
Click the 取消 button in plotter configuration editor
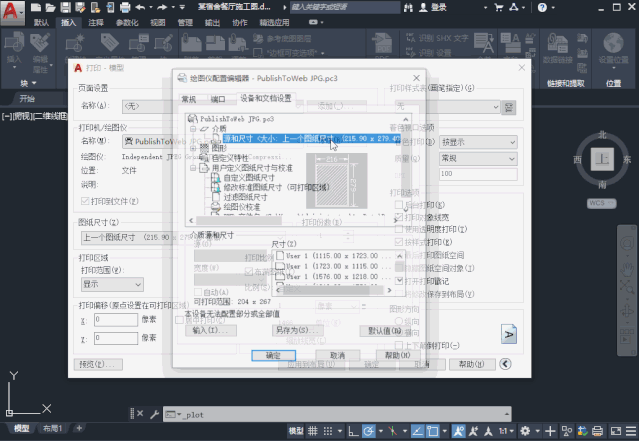pos(337,355)
